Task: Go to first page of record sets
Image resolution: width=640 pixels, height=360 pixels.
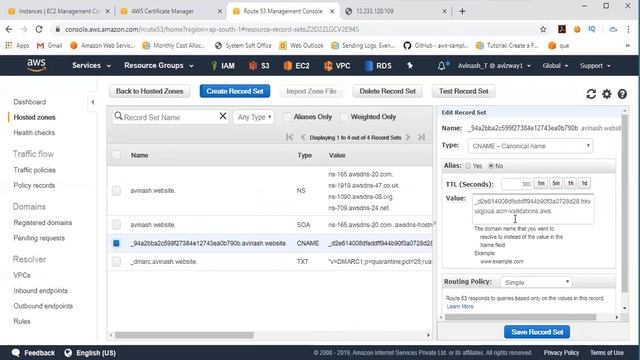Action: (x=289, y=137)
